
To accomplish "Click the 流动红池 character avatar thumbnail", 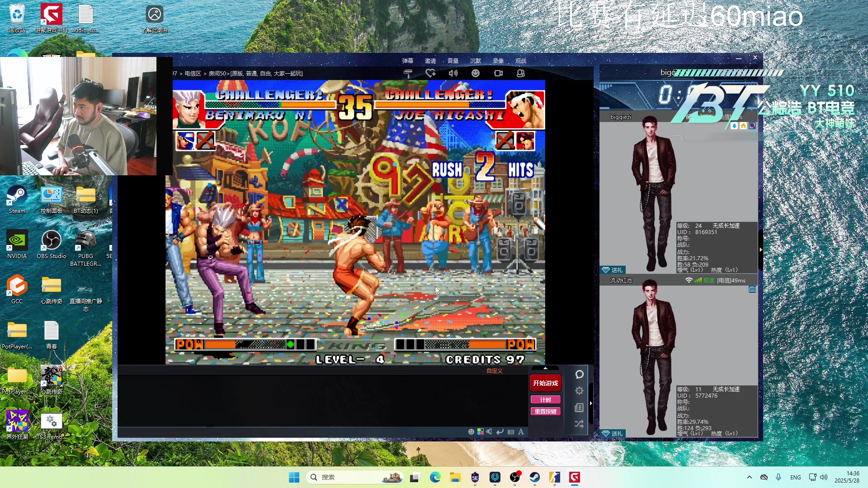I will coord(654,358).
